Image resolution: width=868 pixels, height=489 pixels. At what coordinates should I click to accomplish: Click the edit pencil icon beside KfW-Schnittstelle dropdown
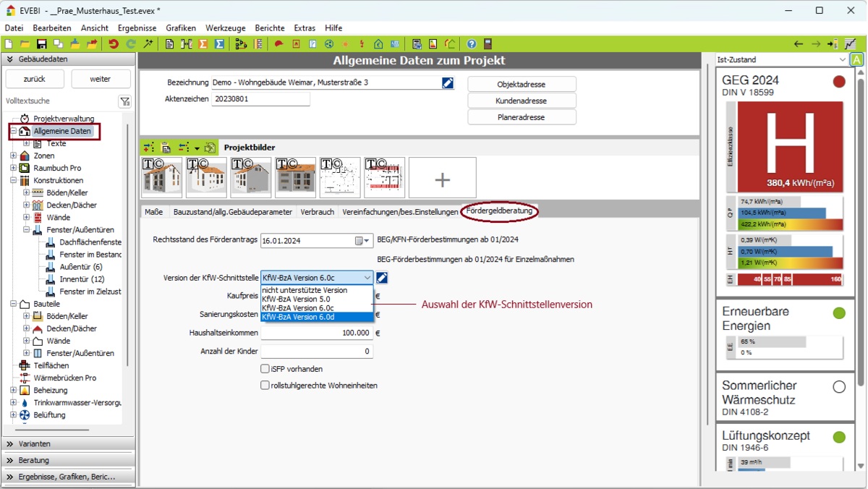tap(382, 278)
